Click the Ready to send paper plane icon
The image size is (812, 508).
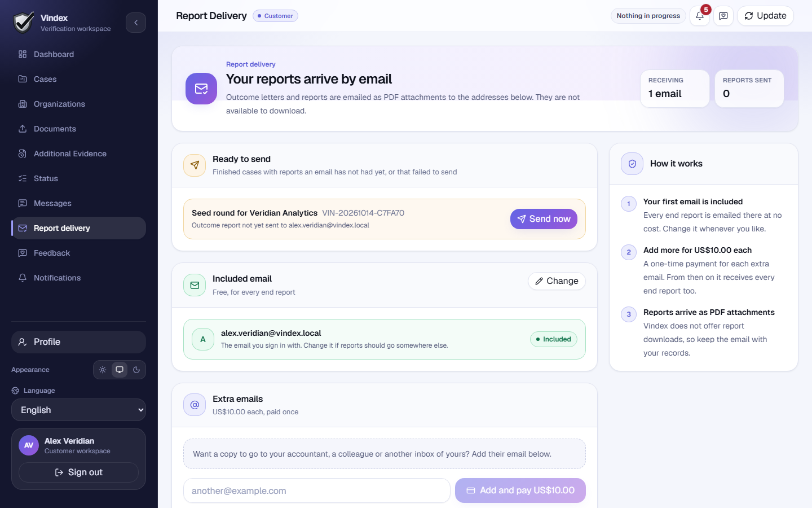(195, 165)
